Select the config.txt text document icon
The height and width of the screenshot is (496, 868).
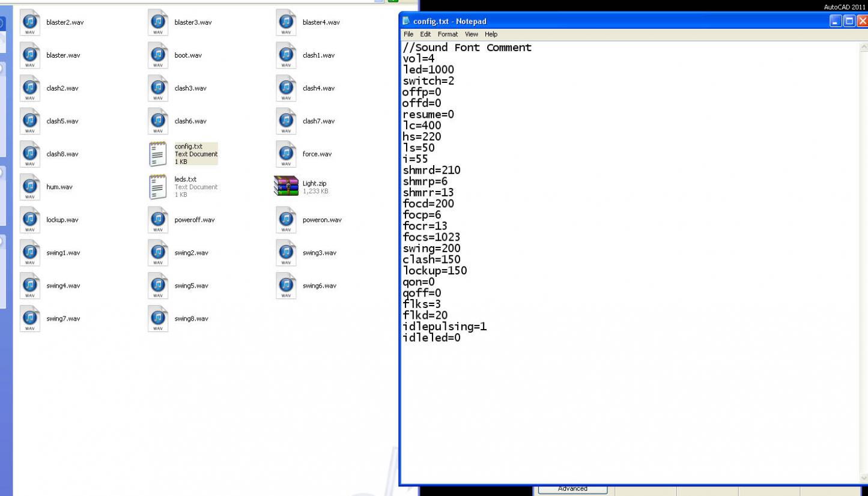tap(157, 154)
